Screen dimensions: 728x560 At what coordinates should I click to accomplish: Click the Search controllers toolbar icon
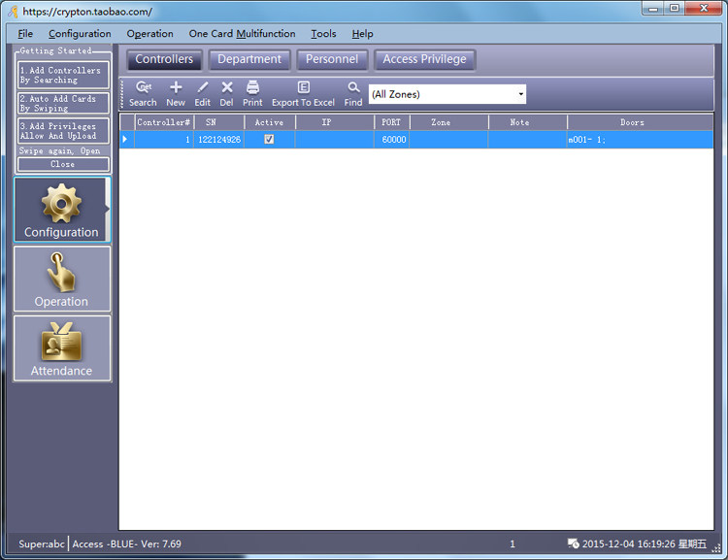(143, 94)
